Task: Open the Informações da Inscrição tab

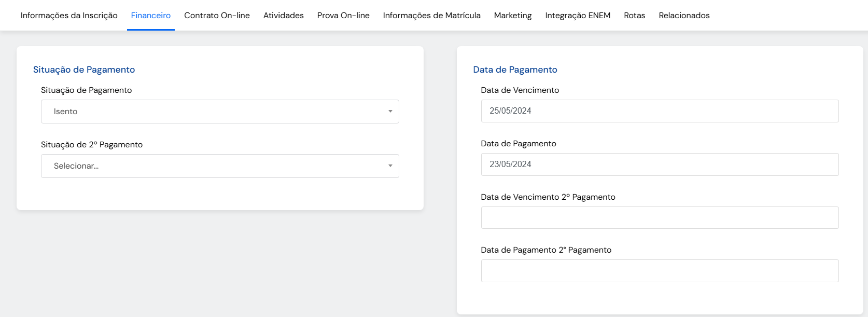Action: (x=69, y=16)
